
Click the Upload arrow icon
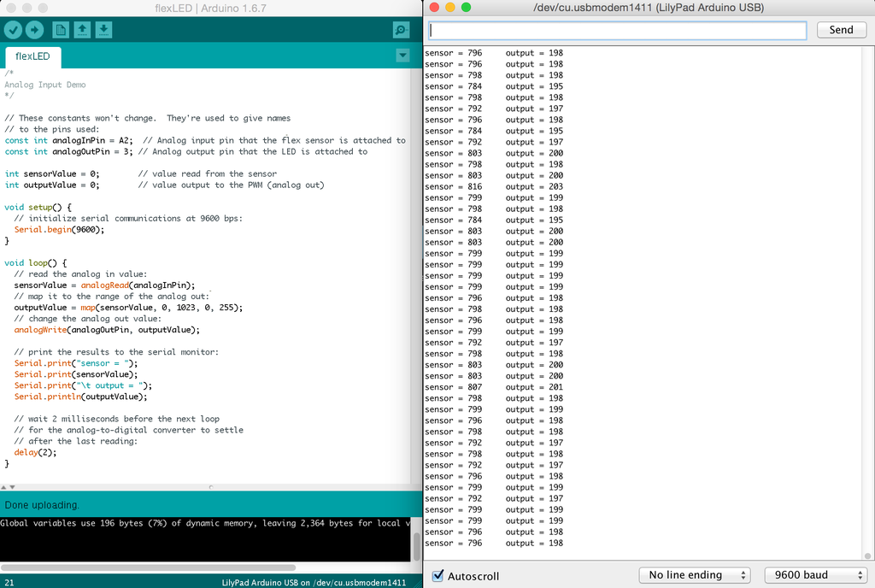(34, 30)
